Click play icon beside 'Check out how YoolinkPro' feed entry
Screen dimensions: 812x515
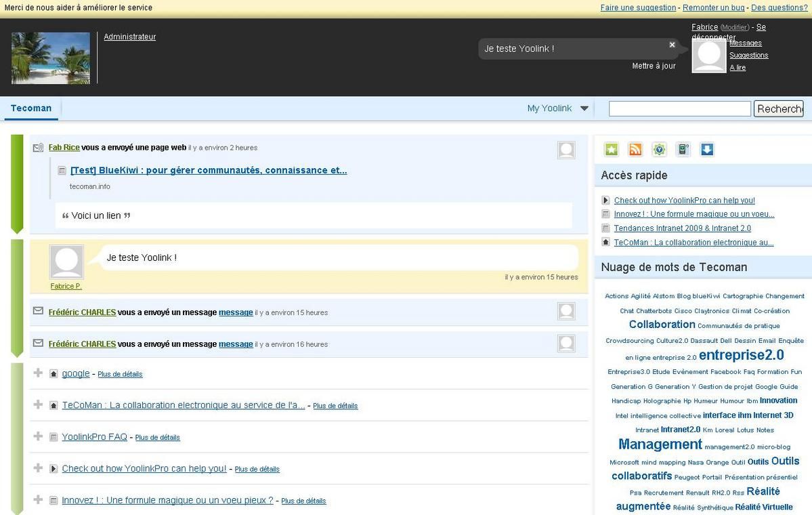54,469
